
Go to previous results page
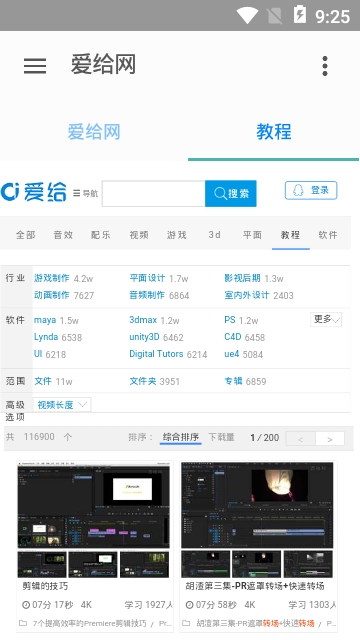click(300, 439)
